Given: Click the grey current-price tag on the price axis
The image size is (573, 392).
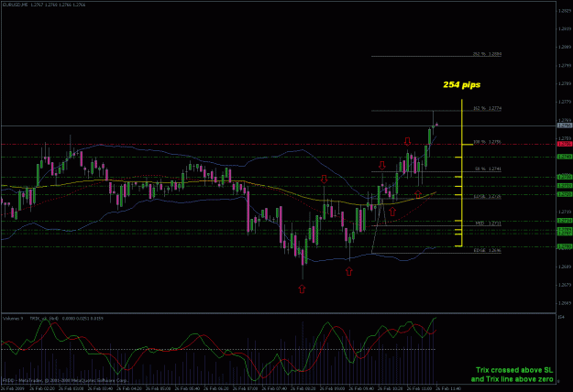Looking at the screenshot, I should (565, 125).
